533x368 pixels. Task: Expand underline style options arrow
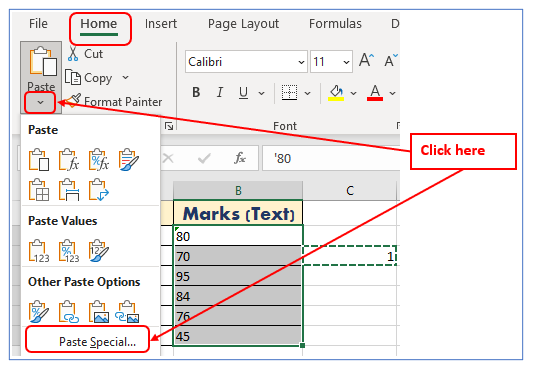pos(261,93)
